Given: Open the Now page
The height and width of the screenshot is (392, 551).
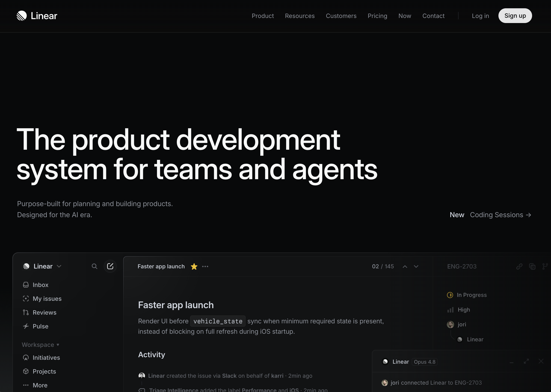Looking at the screenshot, I should click(x=405, y=16).
